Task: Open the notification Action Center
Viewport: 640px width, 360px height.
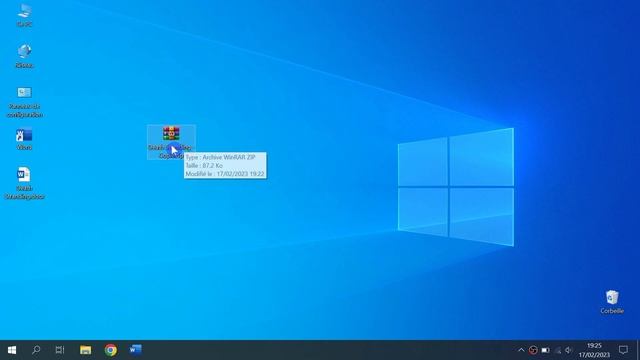Action: [x=623, y=350]
